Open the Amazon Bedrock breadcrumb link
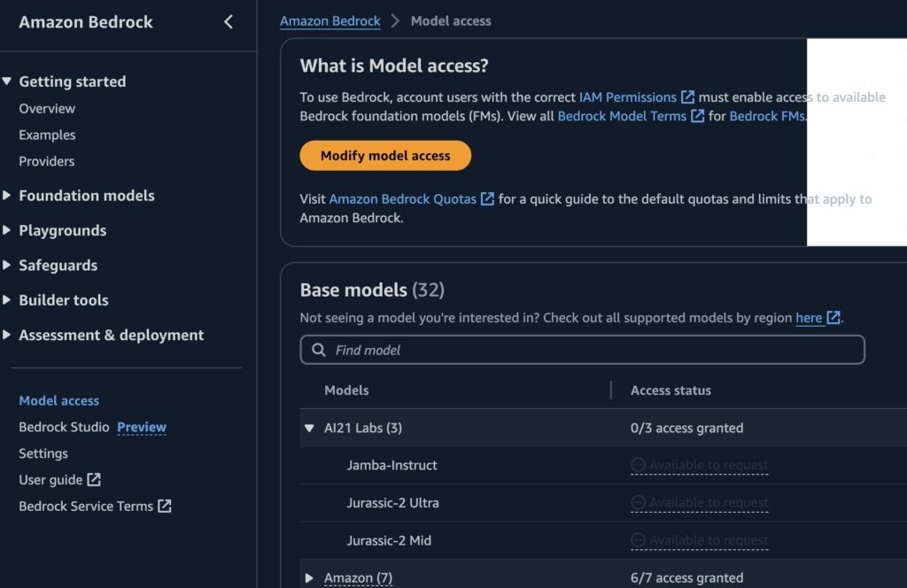The width and height of the screenshot is (907, 588). [x=330, y=21]
